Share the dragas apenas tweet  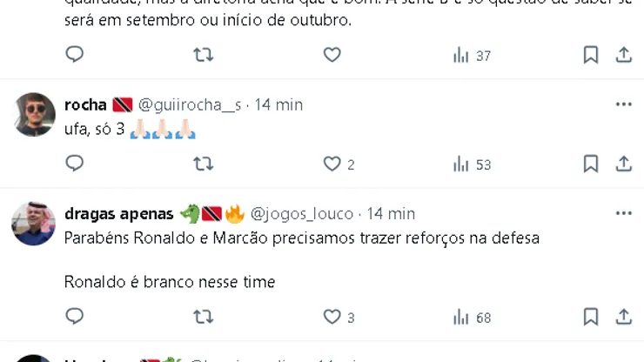coord(624,317)
